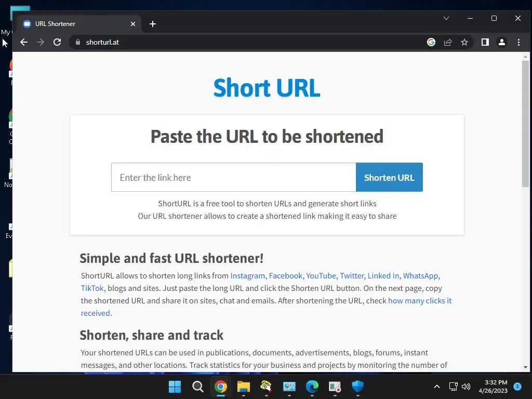The width and height of the screenshot is (532, 399).
Task: Click the Shorten, share and track heading
Action: [151, 335]
